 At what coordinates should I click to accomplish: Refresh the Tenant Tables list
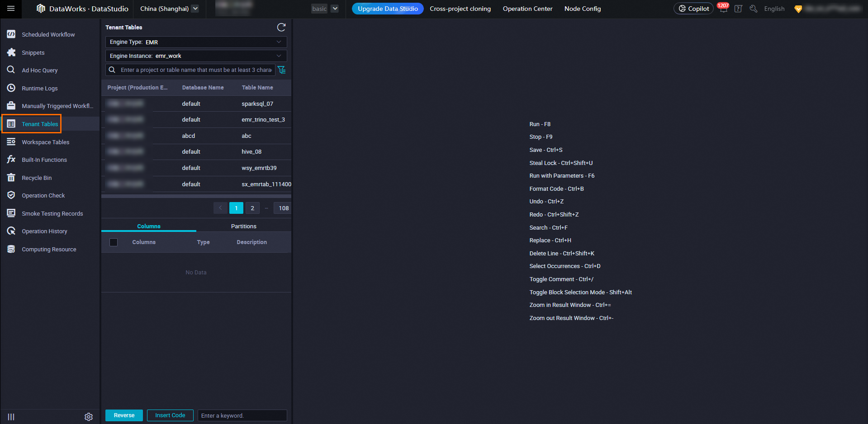(281, 28)
